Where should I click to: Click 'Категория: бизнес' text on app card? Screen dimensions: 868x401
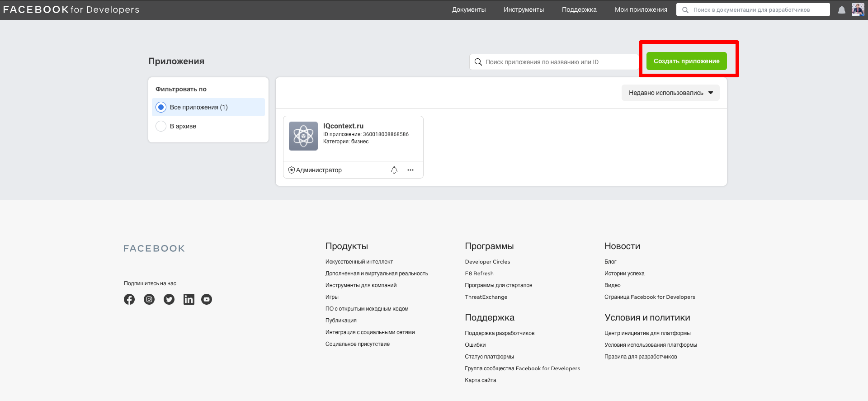click(346, 142)
